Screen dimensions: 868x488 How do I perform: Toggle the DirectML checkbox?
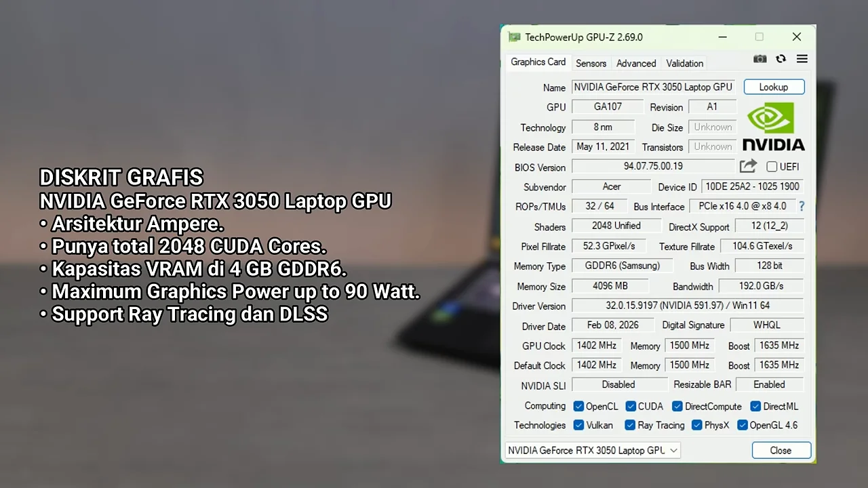(x=755, y=406)
